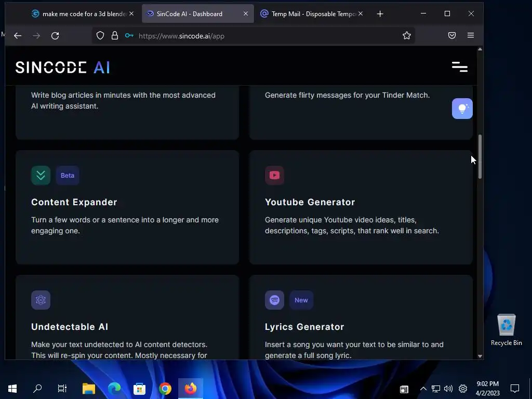Click the Content Expander chevron icon
The height and width of the screenshot is (399, 532).
point(41,176)
